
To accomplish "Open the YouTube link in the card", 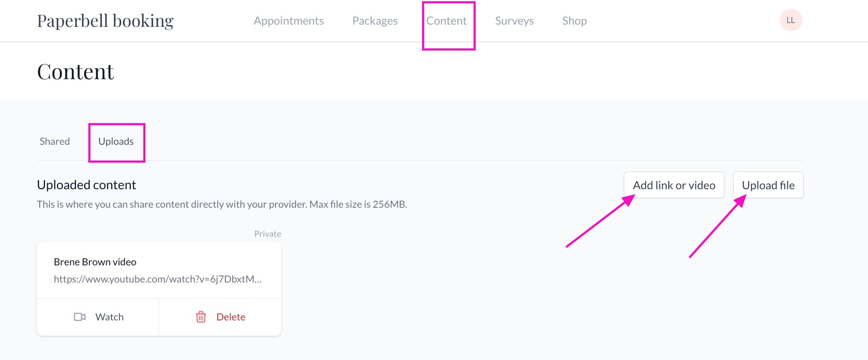I will point(158,279).
